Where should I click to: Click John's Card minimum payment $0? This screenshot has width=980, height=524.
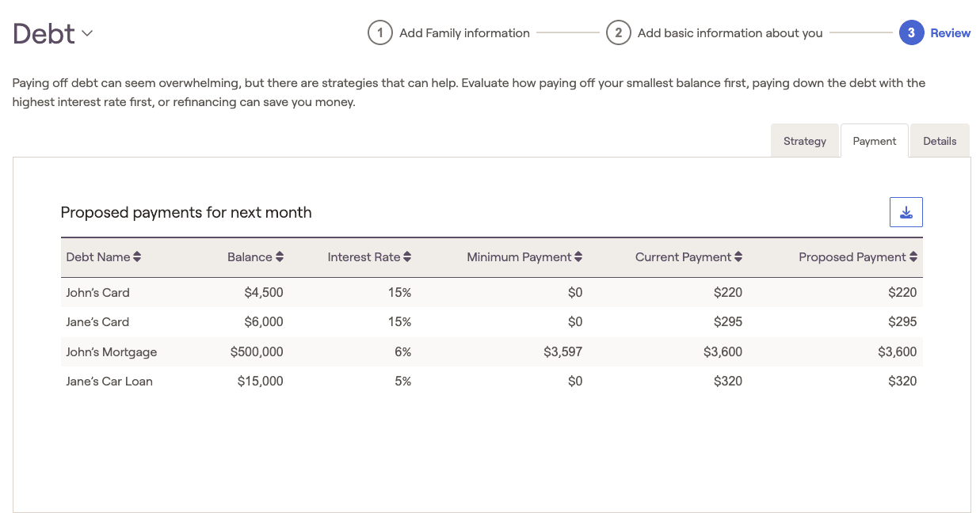pyautogui.click(x=575, y=293)
